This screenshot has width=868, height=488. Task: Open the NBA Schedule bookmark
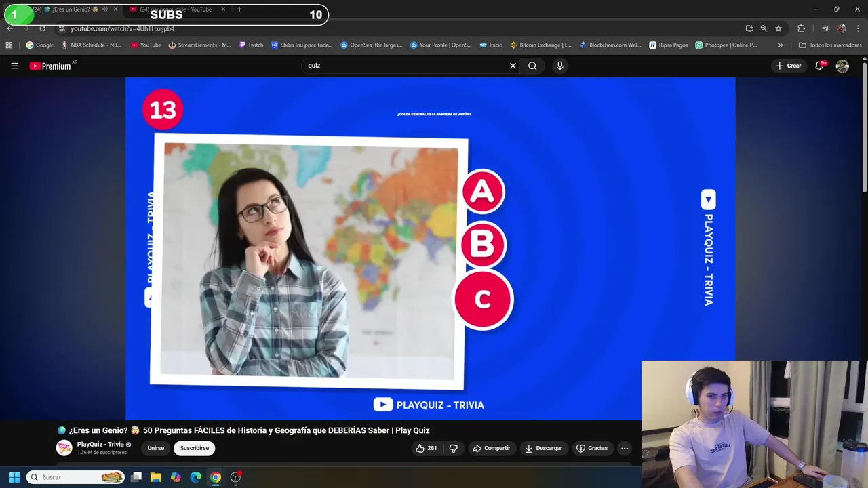[x=91, y=45]
